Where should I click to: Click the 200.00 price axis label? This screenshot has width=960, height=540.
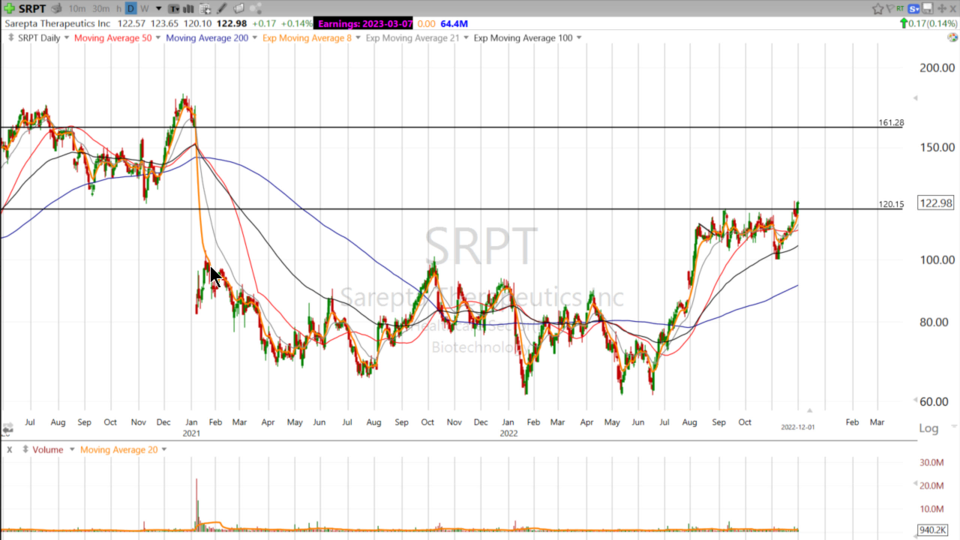pyautogui.click(x=937, y=68)
